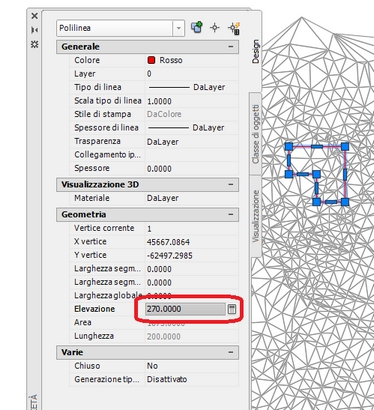The height and width of the screenshot is (410, 374).
Task: Open the Polilinea object type dropdown
Action: [178, 28]
